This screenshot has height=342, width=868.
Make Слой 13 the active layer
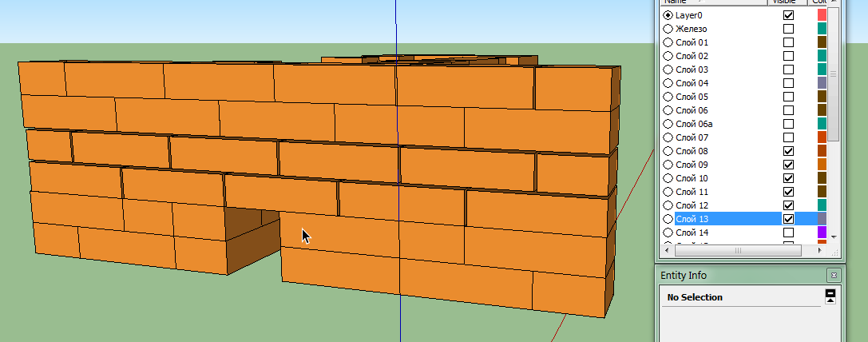click(668, 219)
